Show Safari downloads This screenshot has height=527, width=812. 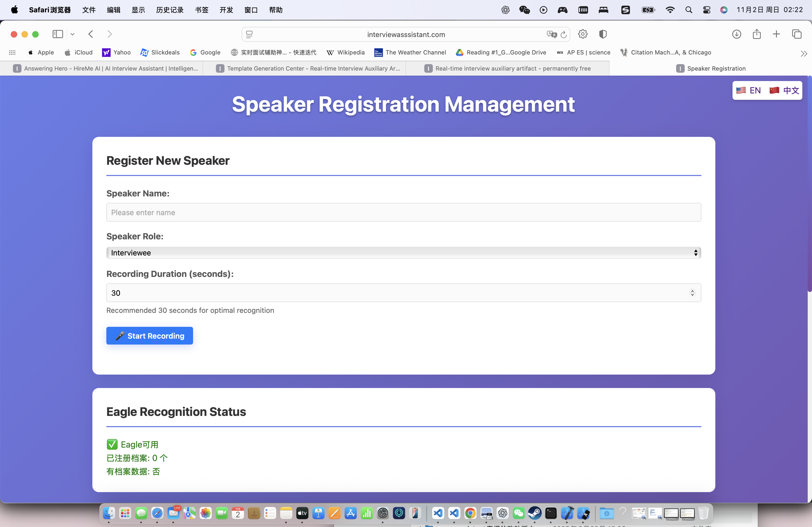[x=737, y=34]
